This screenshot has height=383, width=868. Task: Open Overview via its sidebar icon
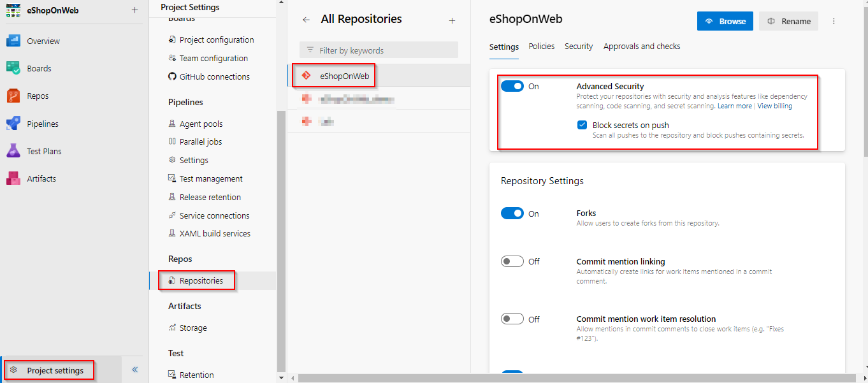(13, 41)
